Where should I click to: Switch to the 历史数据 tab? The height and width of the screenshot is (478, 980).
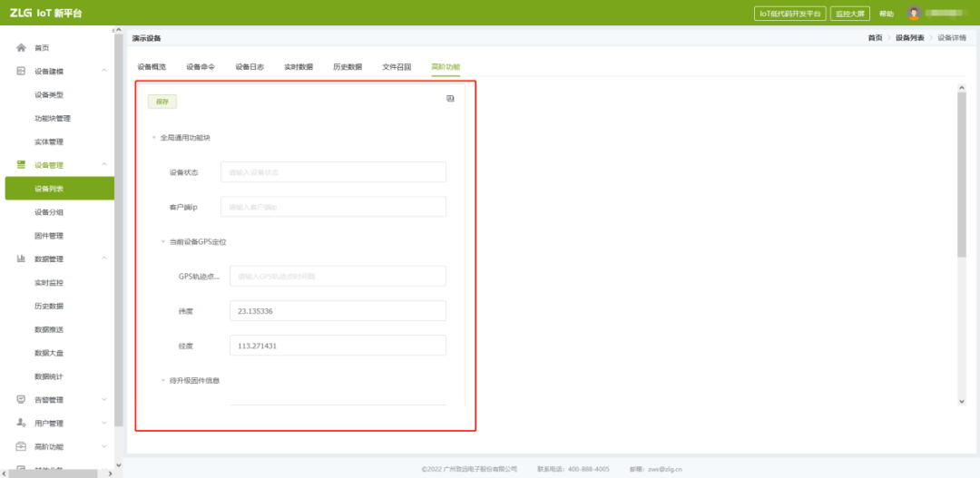pos(348,67)
